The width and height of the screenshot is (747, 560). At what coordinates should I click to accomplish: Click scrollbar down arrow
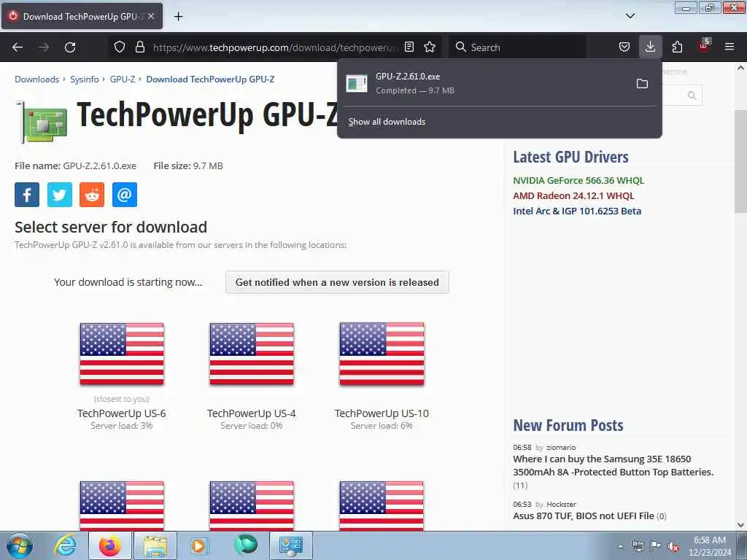pos(740,525)
